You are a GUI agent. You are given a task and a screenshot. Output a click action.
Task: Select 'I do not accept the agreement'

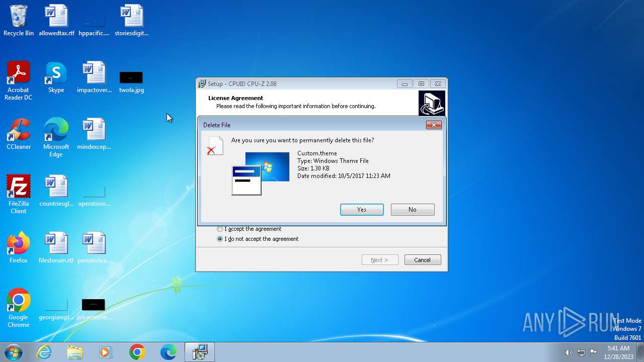click(x=258, y=239)
